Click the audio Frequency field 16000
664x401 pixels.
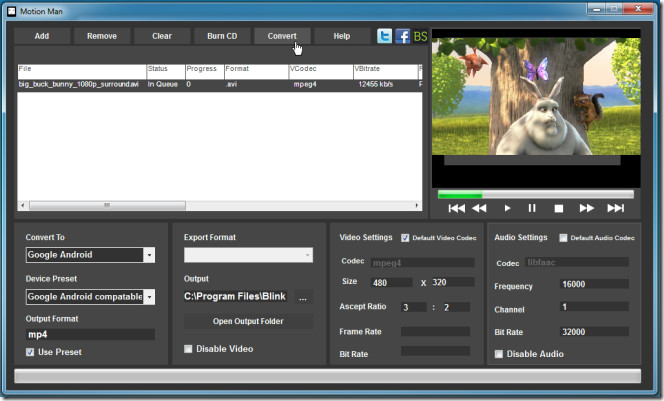595,284
